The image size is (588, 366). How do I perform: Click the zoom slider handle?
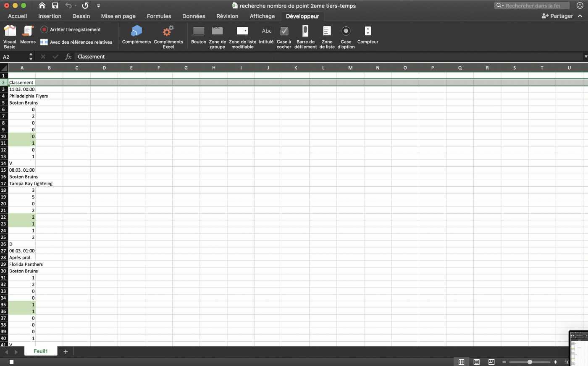point(530,362)
